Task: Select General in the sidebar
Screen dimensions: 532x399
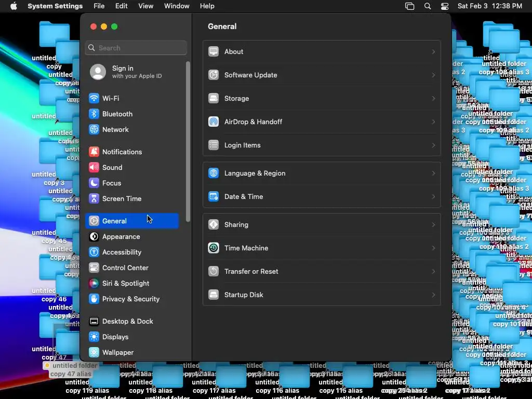Action: pos(132,221)
